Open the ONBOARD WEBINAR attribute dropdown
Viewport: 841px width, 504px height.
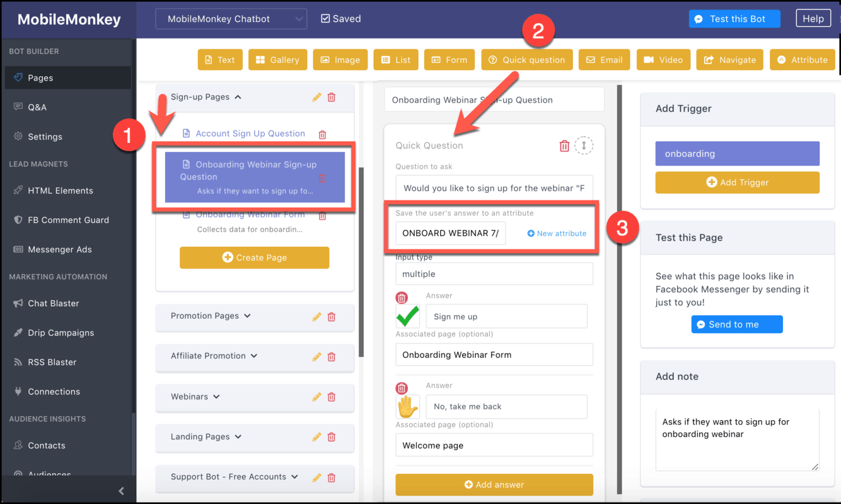(451, 233)
